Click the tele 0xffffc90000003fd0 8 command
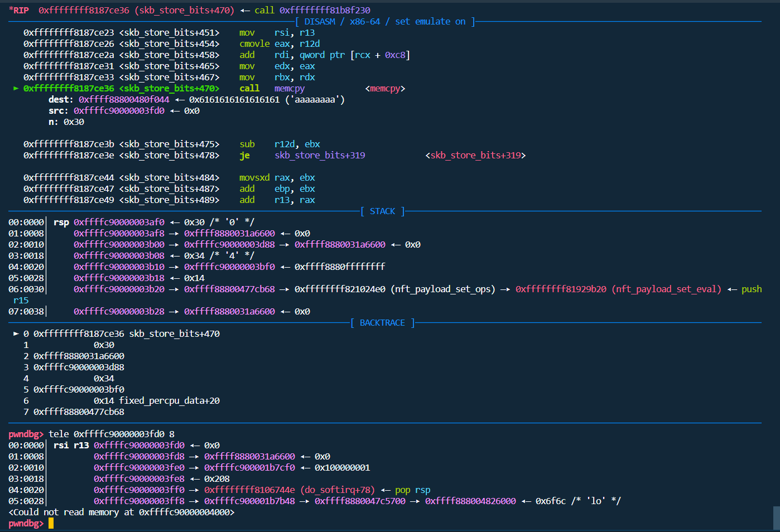This screenshot has height=532, width=780. pyautogui.click(x=112, y=434)
